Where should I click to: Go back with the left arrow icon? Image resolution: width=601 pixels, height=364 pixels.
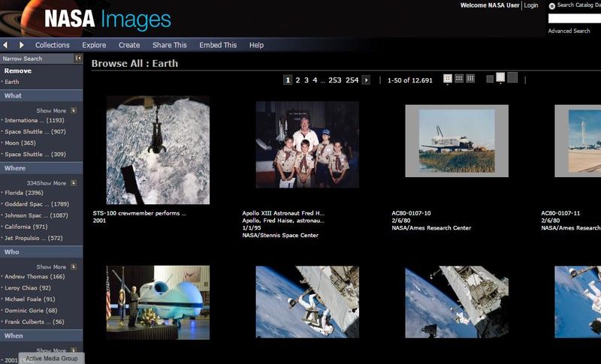click(x=5, y=45)
